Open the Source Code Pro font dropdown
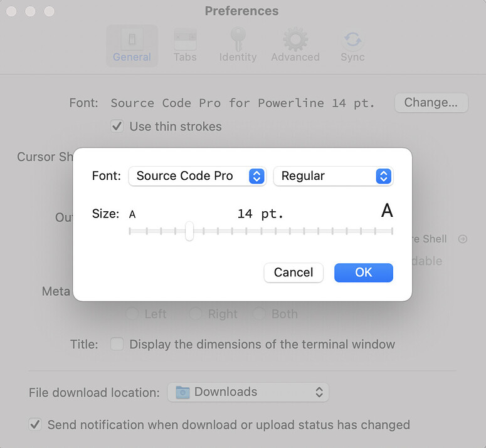This screenshot has height=448, width=486. click(x=197, y=176)
